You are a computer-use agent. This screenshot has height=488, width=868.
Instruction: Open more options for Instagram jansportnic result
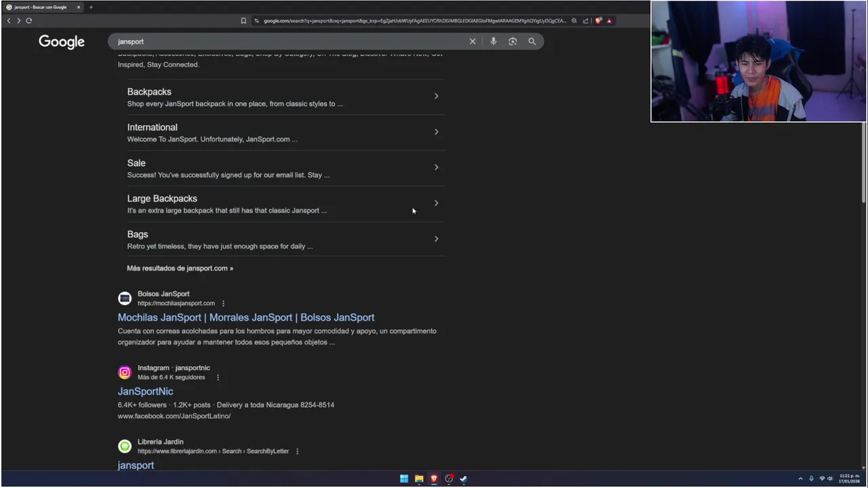point(218,377)
